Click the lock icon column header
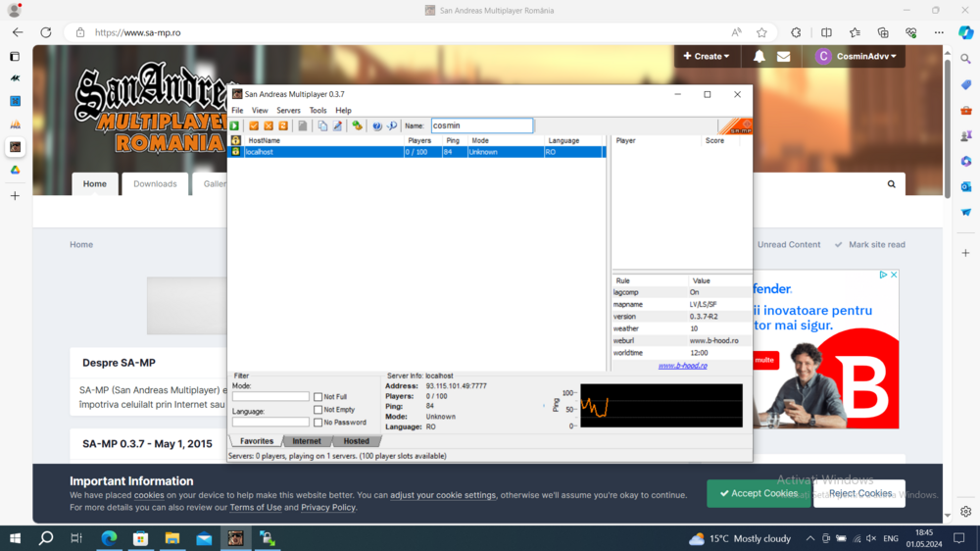The image size is (980, 551). 235,140
